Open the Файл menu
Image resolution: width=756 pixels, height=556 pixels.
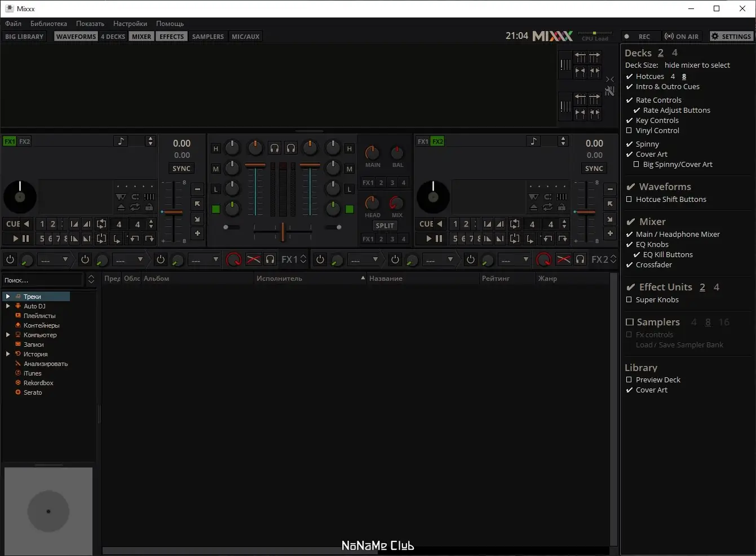[x=13, y=24]
